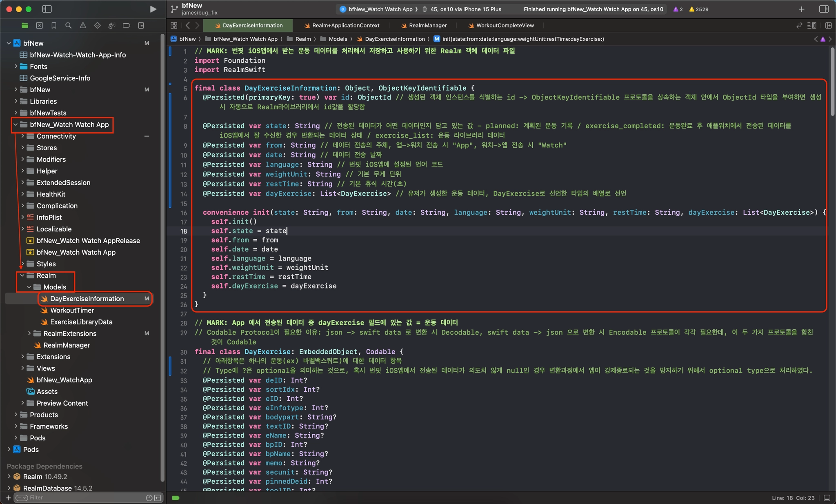Image resolution: width=836 pixels, height=504 pixels.
Task: Click the editor vertical scrollbar
Action: [x=832, y=82]
